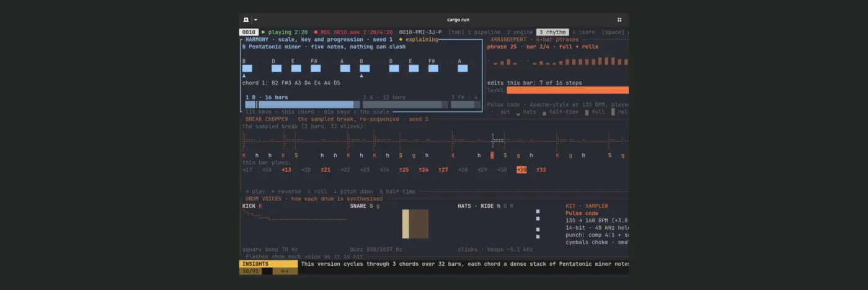Click roll slice ≡25
Image resolution: width=868 pixels, height=290 pixels.
click(404, 170)
